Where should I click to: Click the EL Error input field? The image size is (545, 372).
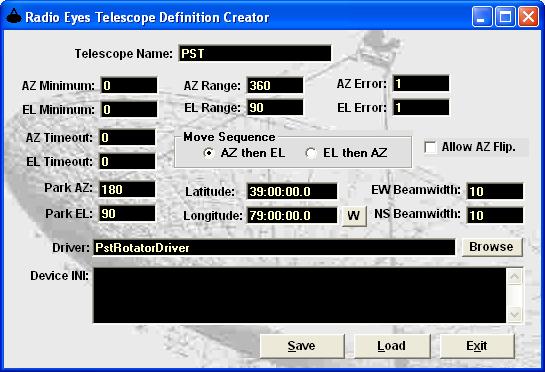pos(421,107)
